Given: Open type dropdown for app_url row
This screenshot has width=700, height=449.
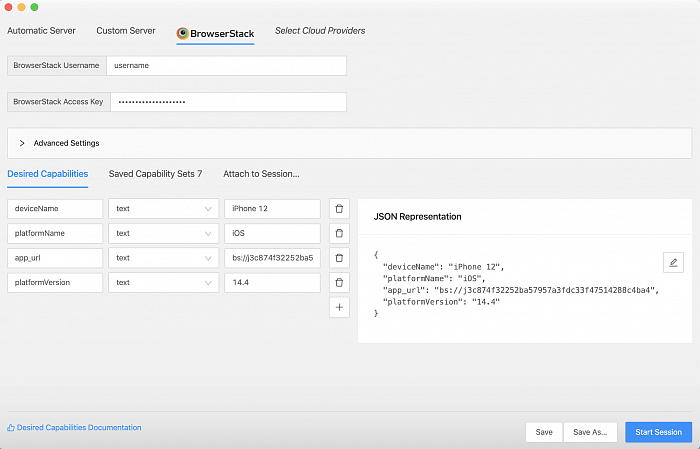Looking at the screenshot, I should [x=163, y=258].
